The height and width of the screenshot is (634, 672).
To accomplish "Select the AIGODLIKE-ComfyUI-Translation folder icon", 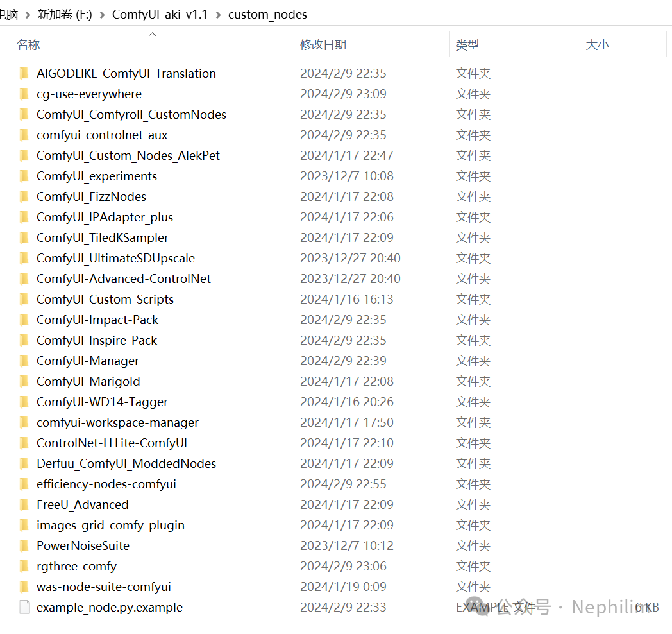I will click(24, 73).
